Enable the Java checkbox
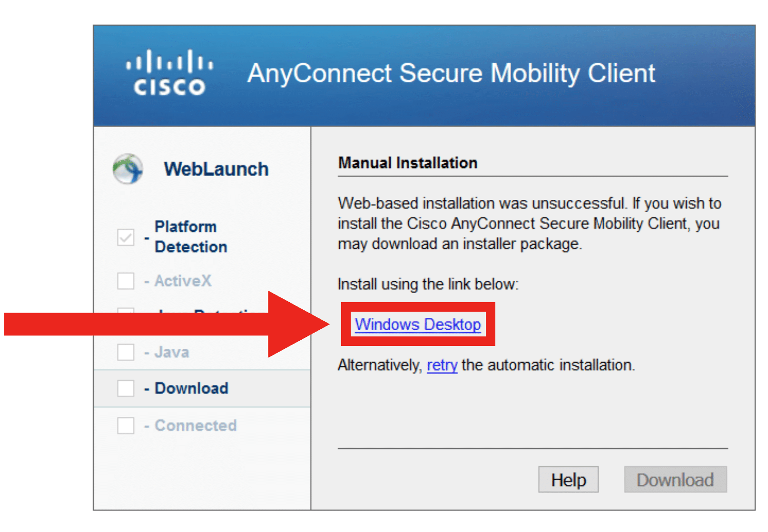The image size is (768, 532). 125,352
